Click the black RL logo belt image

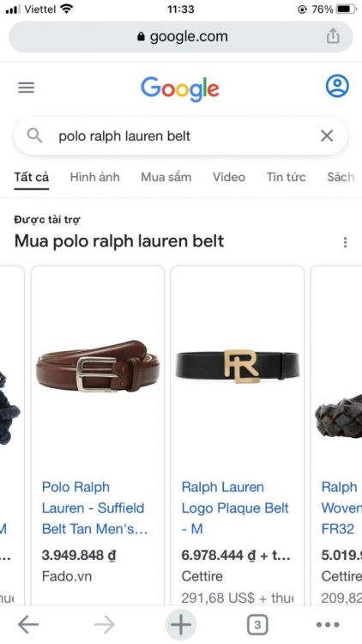tap(238, 366)
